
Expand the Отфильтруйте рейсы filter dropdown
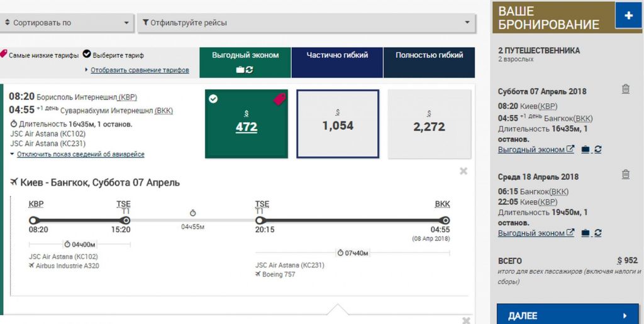tap(306, 23)
